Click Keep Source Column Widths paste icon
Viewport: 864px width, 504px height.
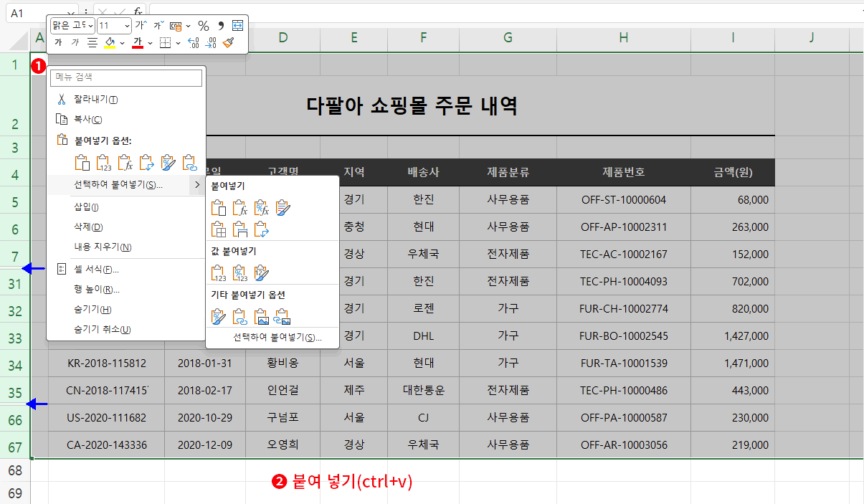pyautogui.click(x=240, y=229)
